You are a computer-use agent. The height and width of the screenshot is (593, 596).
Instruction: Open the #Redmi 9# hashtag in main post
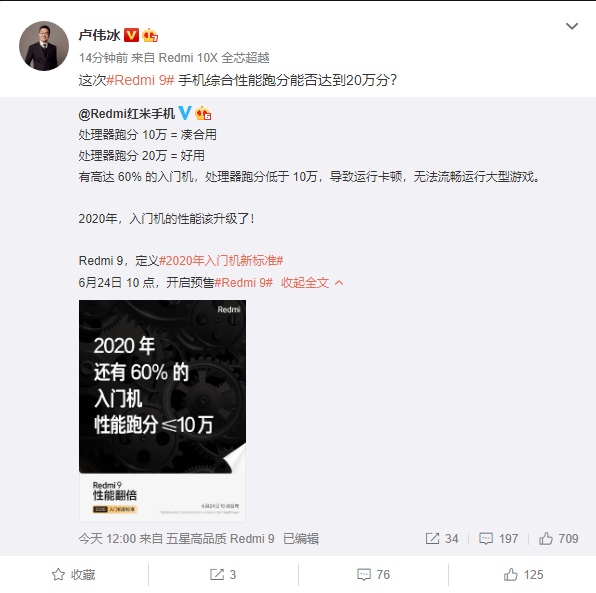coord(140,80)
